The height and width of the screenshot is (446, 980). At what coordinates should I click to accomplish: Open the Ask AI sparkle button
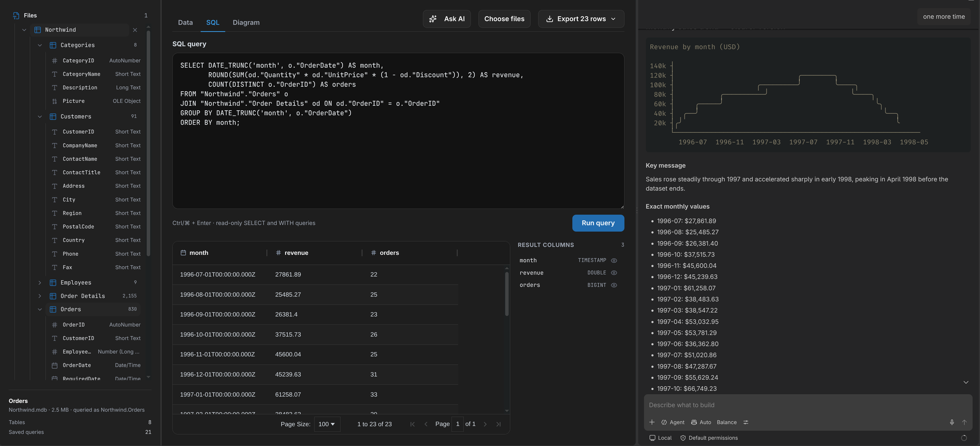point(446,19)
